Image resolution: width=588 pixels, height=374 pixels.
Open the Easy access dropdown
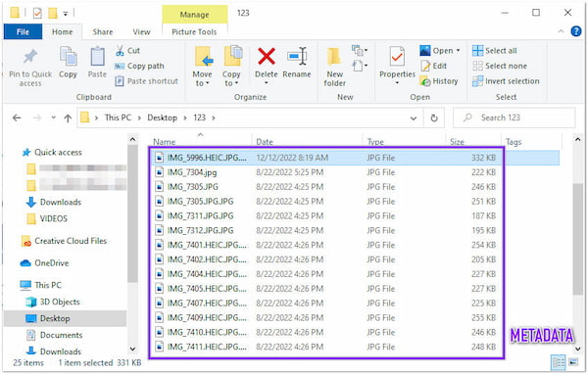(x=360, y=67)
